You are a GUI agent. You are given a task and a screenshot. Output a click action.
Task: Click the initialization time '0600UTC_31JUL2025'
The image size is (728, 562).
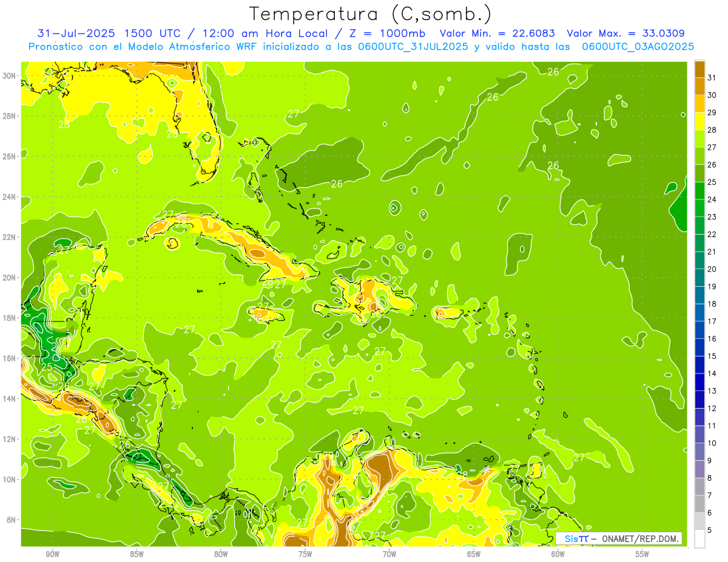click(414, 47)
